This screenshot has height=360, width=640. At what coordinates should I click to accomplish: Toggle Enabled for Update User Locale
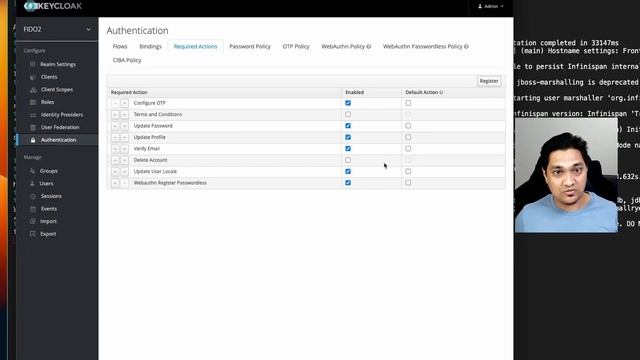click(348, 171)
